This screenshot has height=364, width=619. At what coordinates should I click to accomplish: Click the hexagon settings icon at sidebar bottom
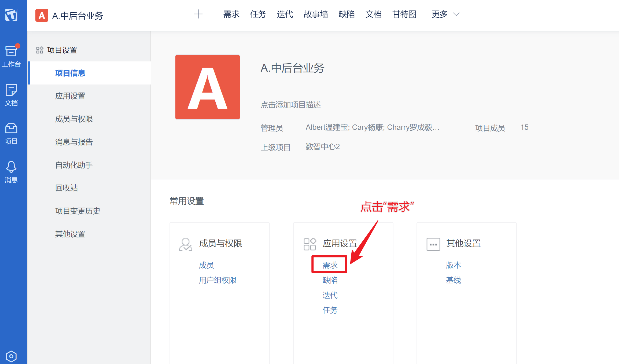[x=11, y=356]
